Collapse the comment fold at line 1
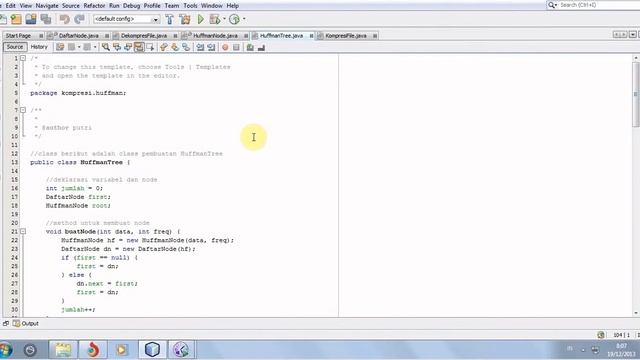This screenshot has width=640, height=360. pyautogui.click(x=23, y=58)
